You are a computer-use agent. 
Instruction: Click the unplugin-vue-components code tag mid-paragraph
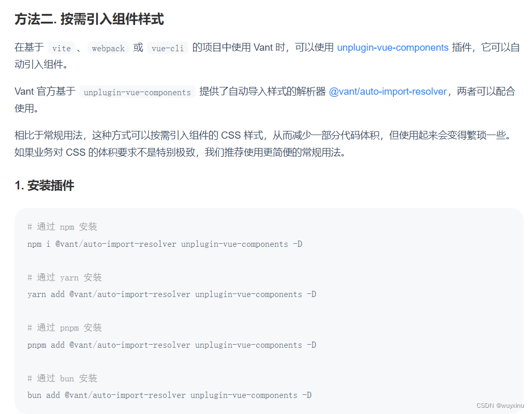point(138,92)
